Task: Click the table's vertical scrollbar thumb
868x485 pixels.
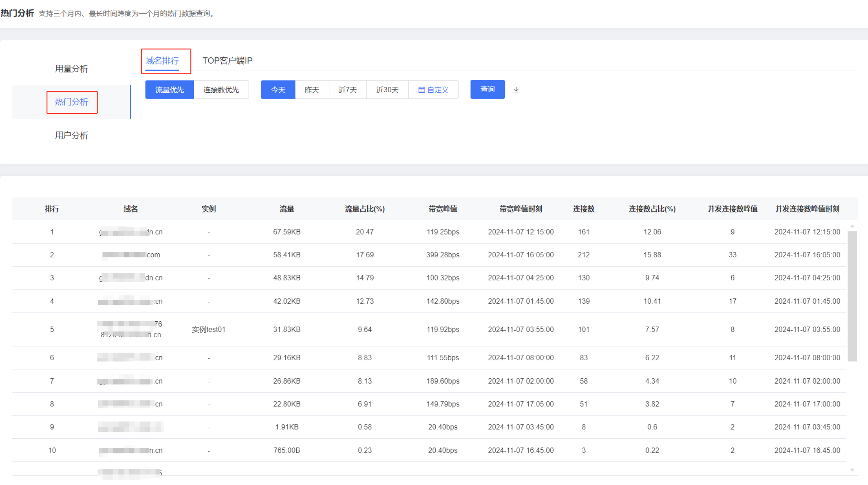Action: 852,296
